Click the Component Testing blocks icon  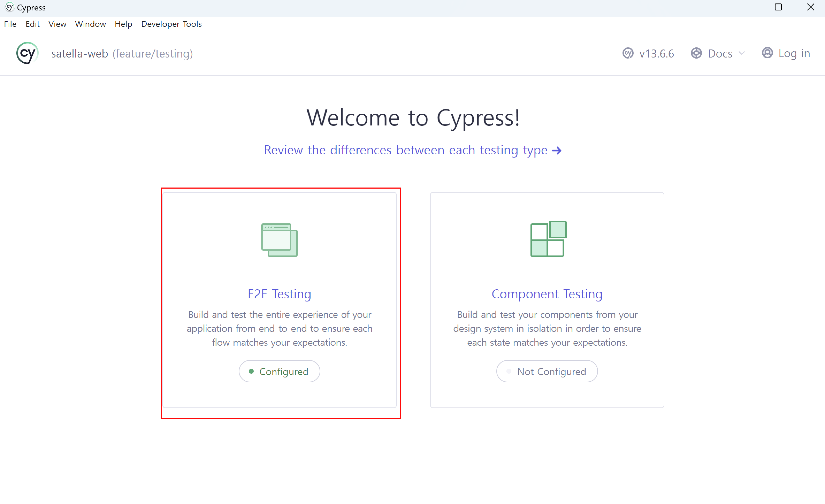pyautogui.click(x=548, y=239)
